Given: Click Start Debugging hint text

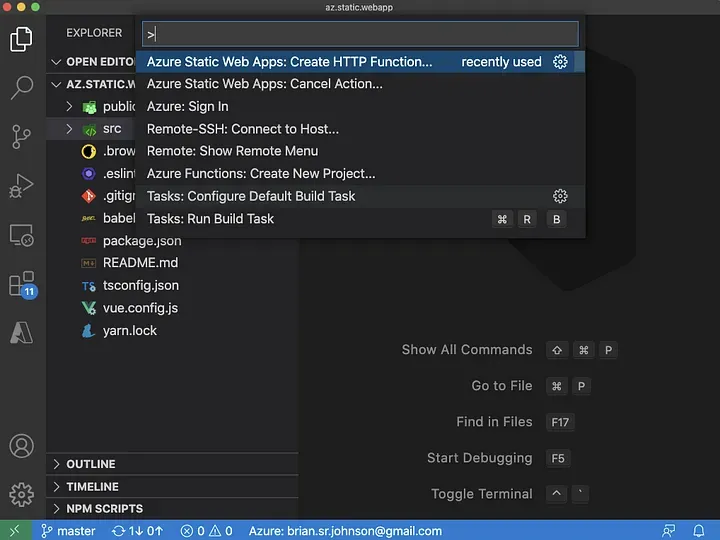Looking at the screenshot, I should 480,458.
